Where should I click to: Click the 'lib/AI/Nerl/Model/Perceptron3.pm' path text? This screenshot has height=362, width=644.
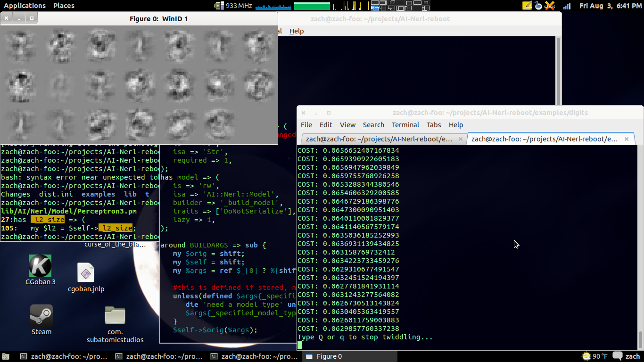pyautogui.click(x=69, y=211)
